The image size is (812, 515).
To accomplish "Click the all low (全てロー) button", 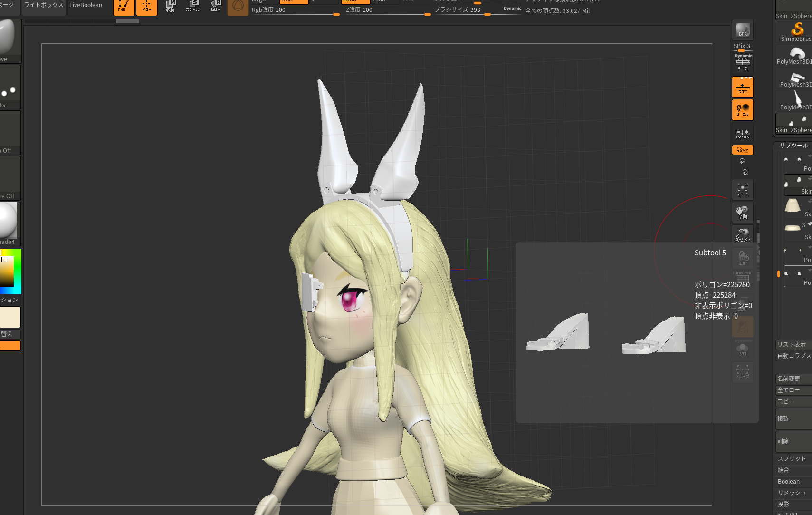I will point(793,390).
